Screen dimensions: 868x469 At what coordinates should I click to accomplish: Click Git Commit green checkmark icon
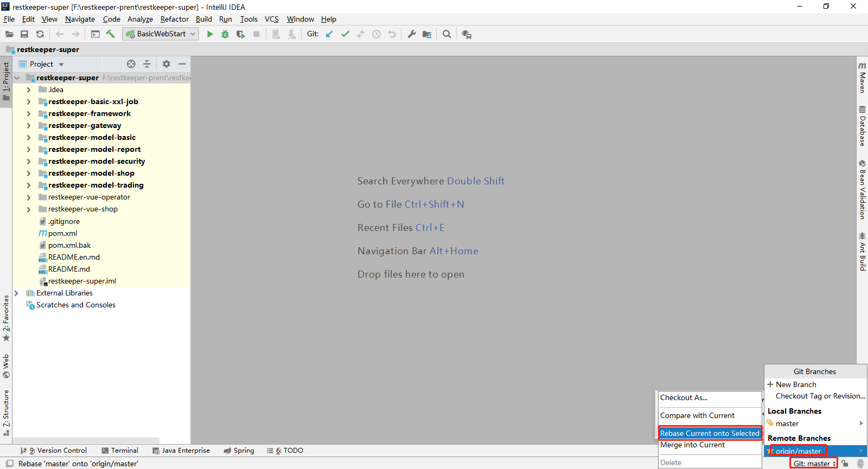pyautogui.click(x=345, y=34)
